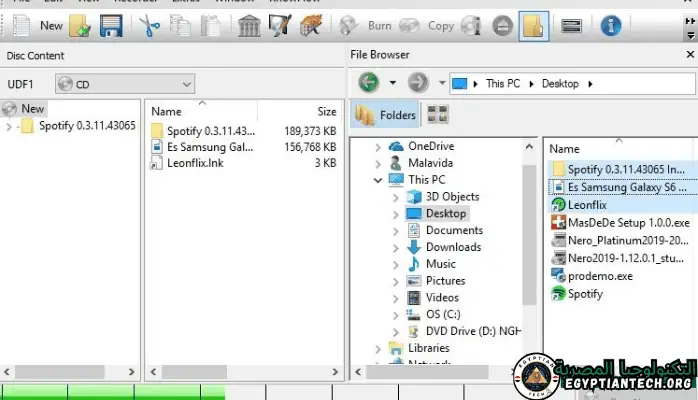Select Desktop in folder tree
The width and height of the screenshot is (698, 400).
pyautogui.click(x=446, y=214)
